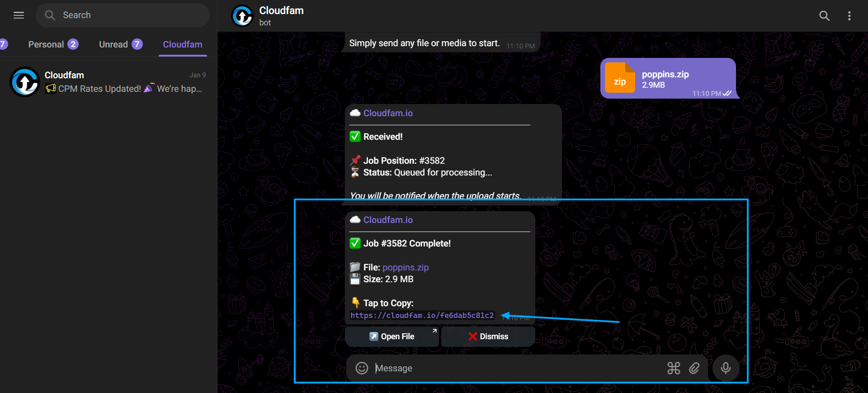Image resolution: width=868 pixels, height=393 pixels.
Task: Focus the Search input field
Action: coord(123,15)
